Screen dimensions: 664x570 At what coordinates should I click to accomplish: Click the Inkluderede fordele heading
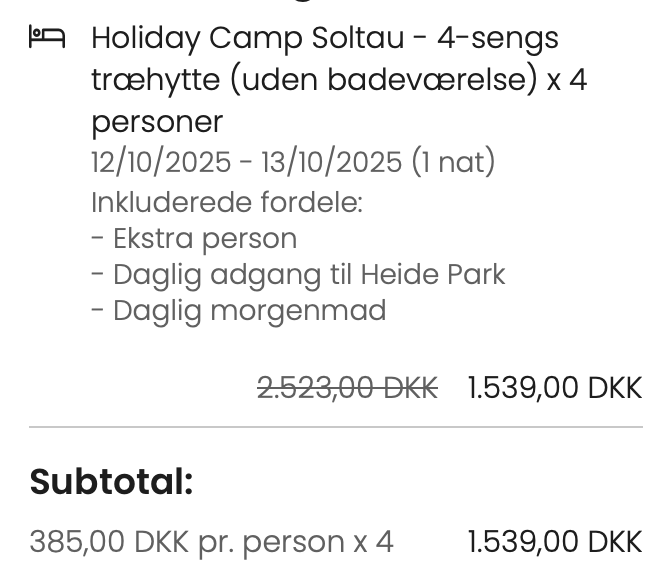pyautogui.click(x=227, y=202)
